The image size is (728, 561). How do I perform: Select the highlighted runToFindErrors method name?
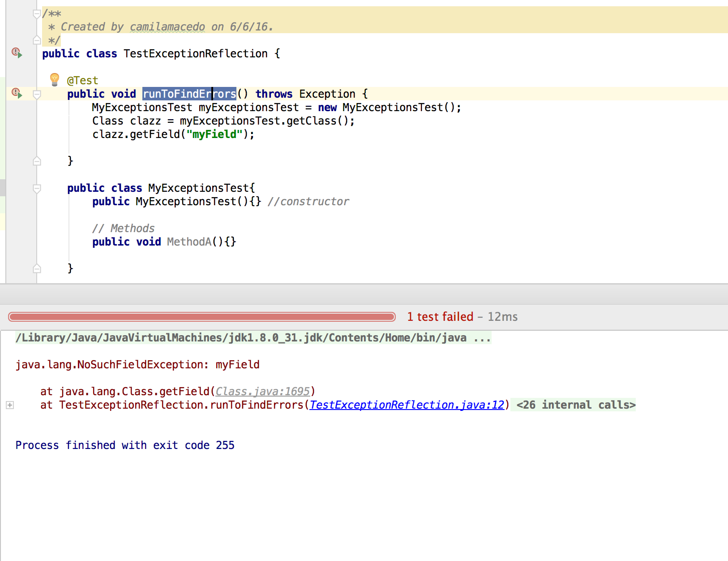pyautogui.click(x=189, y=94)
